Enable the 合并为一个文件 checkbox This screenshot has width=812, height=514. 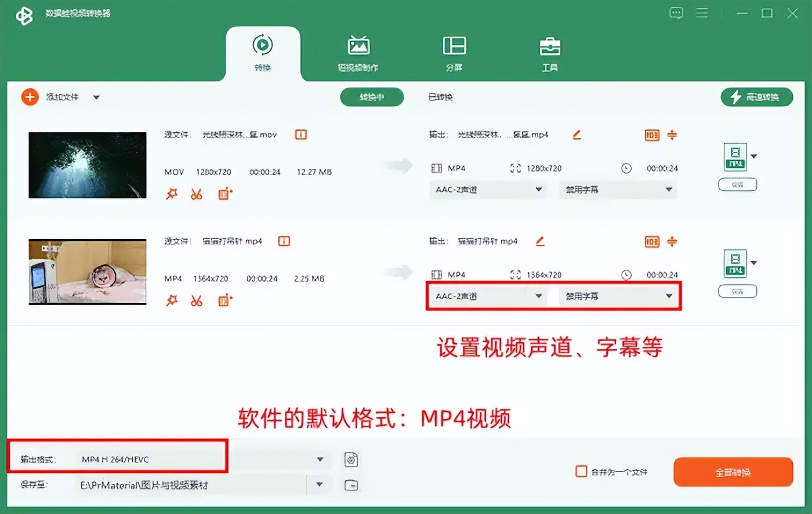[x=581, y=472]
